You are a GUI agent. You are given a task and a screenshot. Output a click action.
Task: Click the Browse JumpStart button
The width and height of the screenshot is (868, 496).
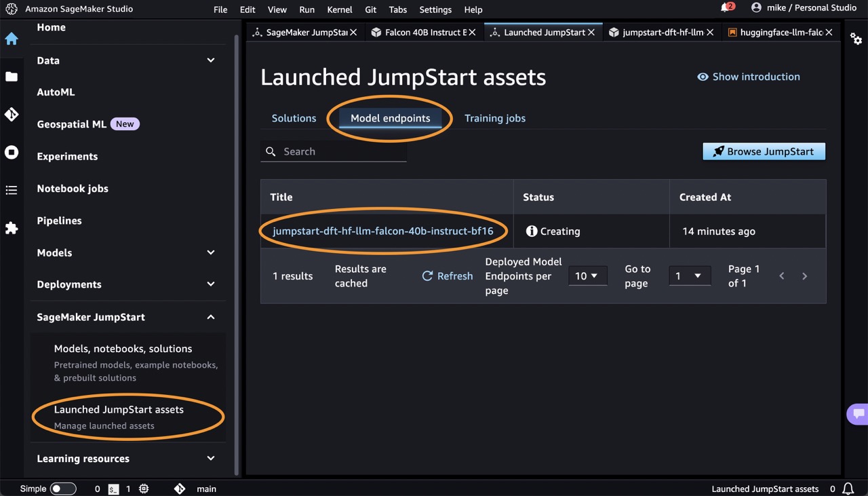764,151
